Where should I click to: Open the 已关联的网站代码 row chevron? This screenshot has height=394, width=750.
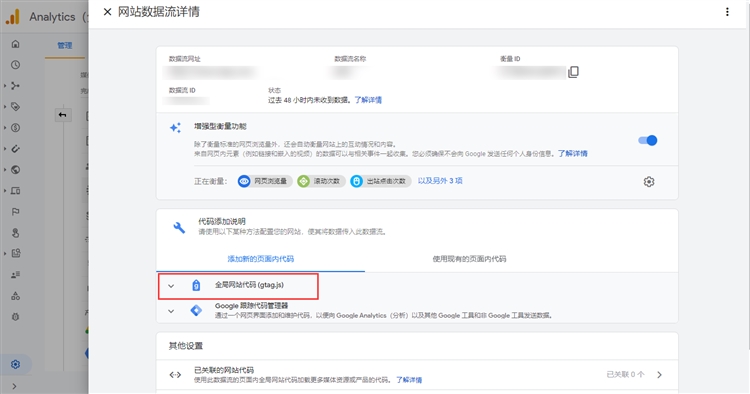click(659, 375)
